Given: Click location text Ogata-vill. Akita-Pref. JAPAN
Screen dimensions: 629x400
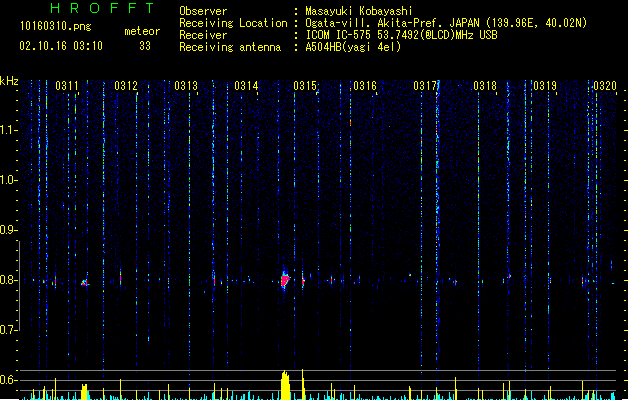Looking at the screenshot, I should (391, 23).
